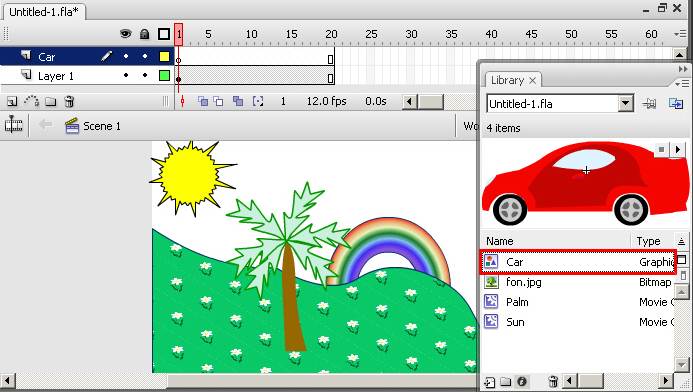Click the Insert Layer icon below the layers
Screen dimensions: 693x392
pyautogui.click(x=12, y=102)
